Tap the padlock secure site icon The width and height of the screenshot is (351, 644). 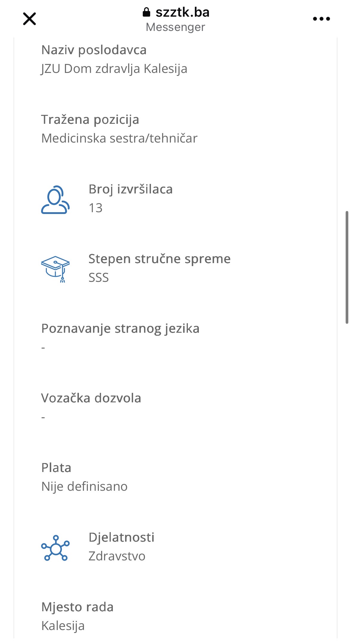(146, 12)
